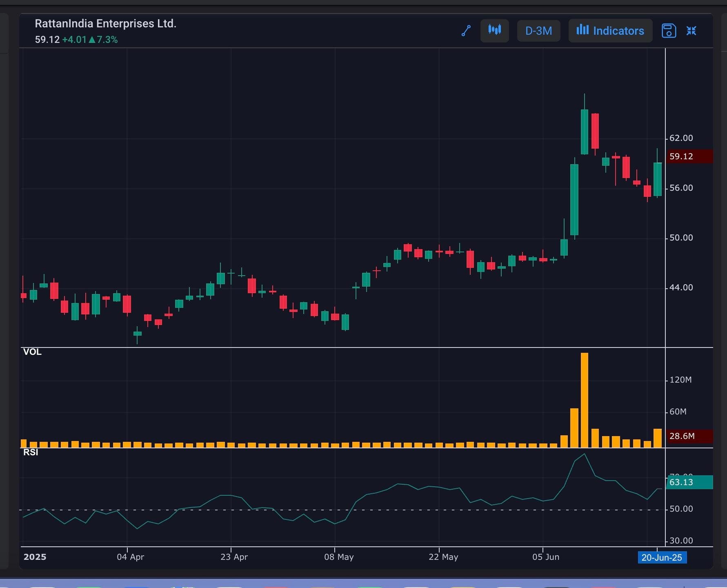Click the 44.00 price axis label

[681, 288]
